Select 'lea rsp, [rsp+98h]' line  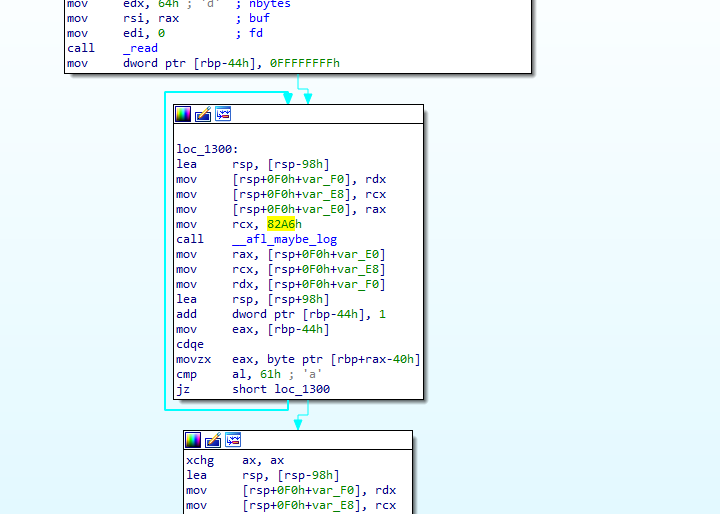[x=253, y=299]
